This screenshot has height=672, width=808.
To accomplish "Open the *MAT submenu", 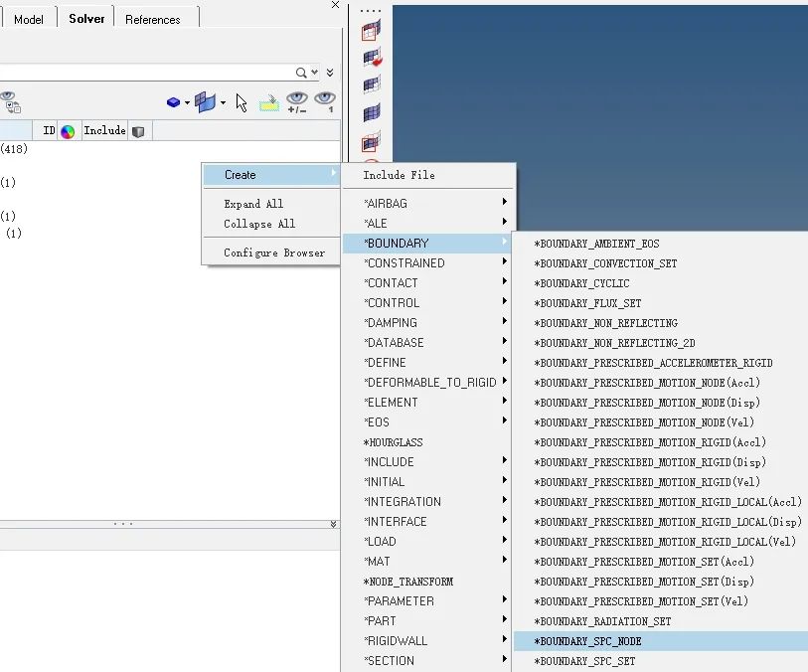I will [x=428, y=562].
